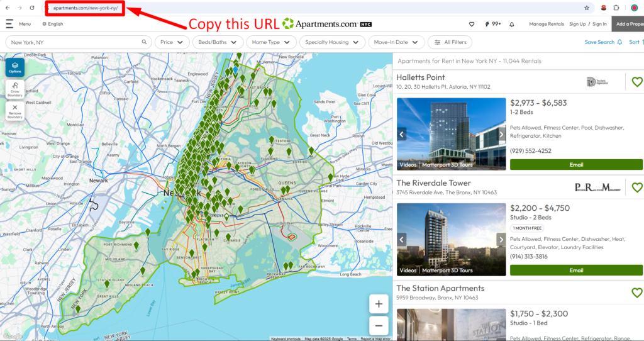The height and width of the screenshot is (341, 644).
Task: Click the Apartments.com logo
Action: coord(327,24)
